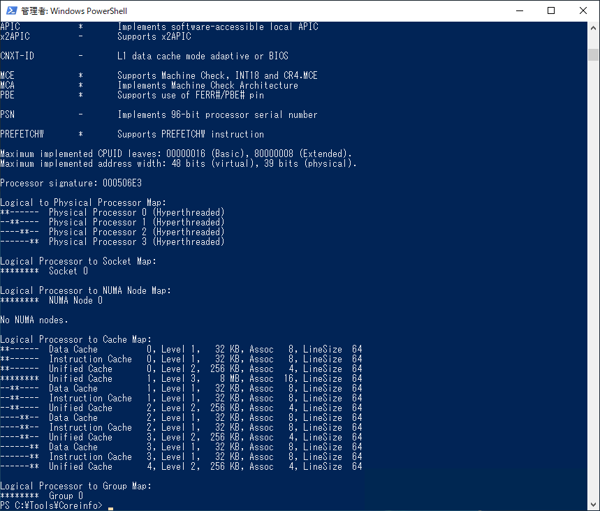Click the Processor signature line

[71, 183]
